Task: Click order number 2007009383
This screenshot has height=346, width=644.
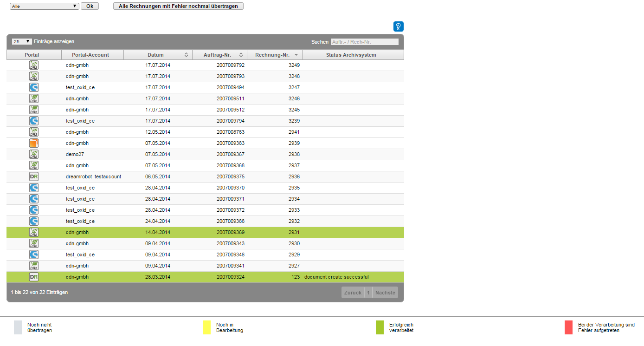Action: pos(231,143)
